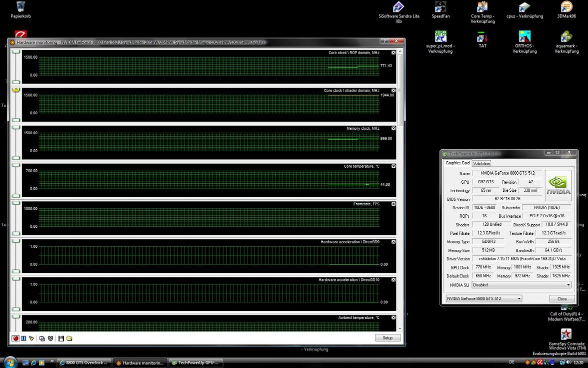This screenshot has height=368, width=588.
Task: Select the Papierkorb recycle bin icon
Action: pyautogui.click(x=20, y=10)
